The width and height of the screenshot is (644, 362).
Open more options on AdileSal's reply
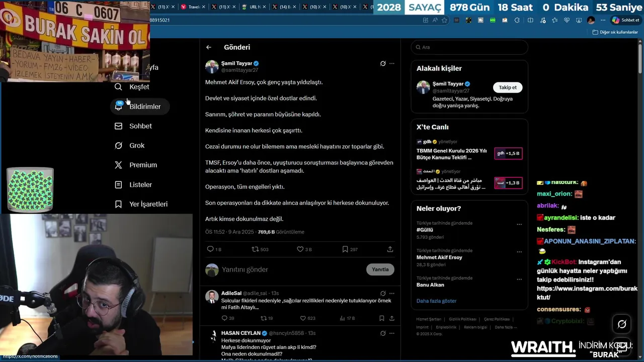(392, 293)
